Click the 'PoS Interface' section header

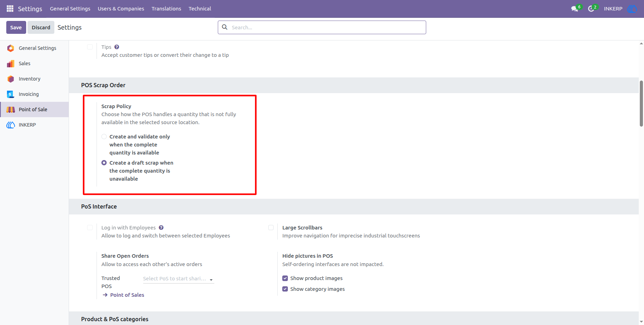point(99,206)
